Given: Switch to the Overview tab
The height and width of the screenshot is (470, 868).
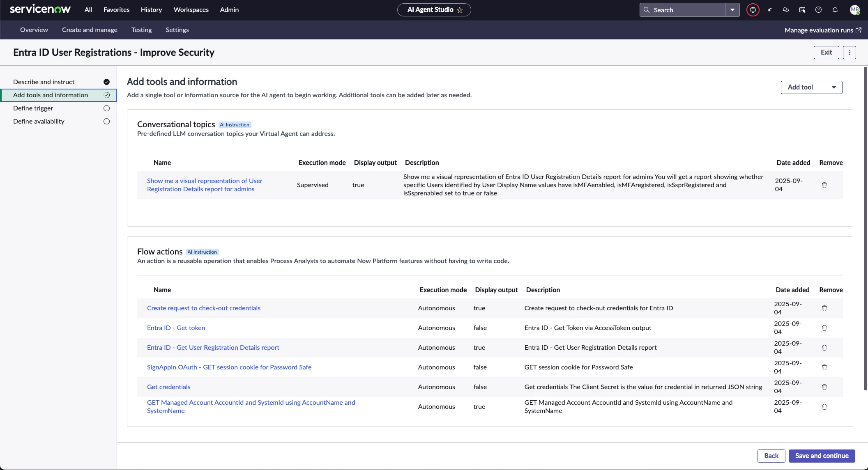Looking at the screenshot, I should coord(34,30).
